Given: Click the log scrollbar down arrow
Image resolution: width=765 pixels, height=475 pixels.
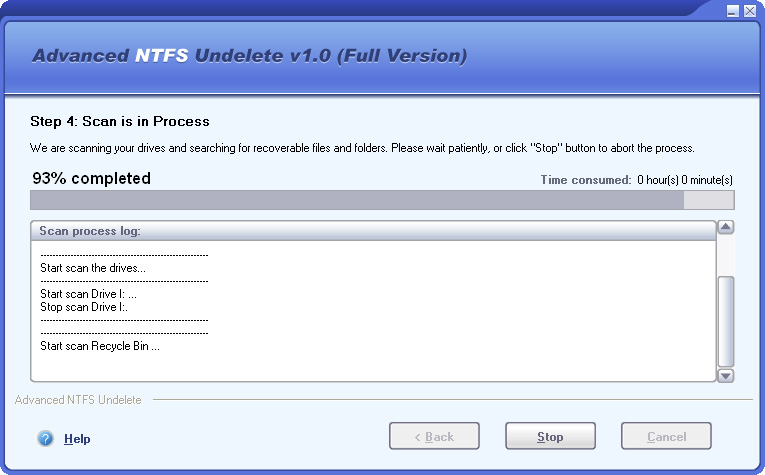Looking at the screenshot, I should (x=726, y=375).
